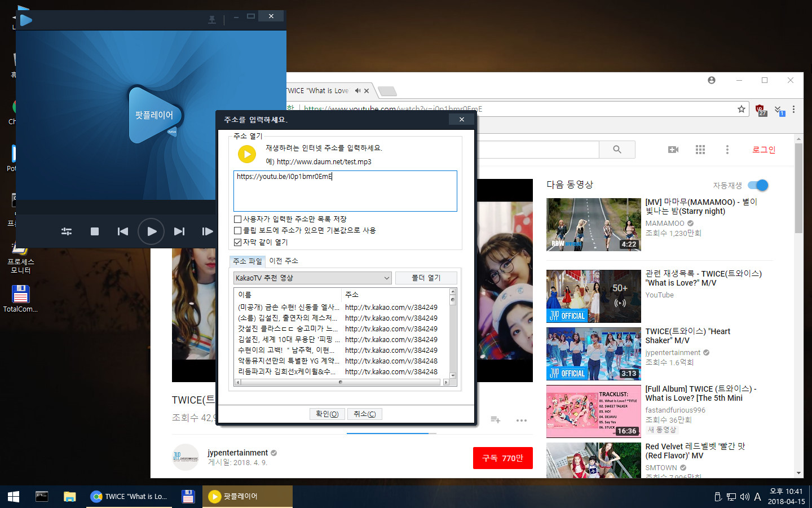Open the TWICE What is Love playlist thumbnail
The height and width of the screenshot is (508, 812).
pyautogui.click(x=594, y=296)
